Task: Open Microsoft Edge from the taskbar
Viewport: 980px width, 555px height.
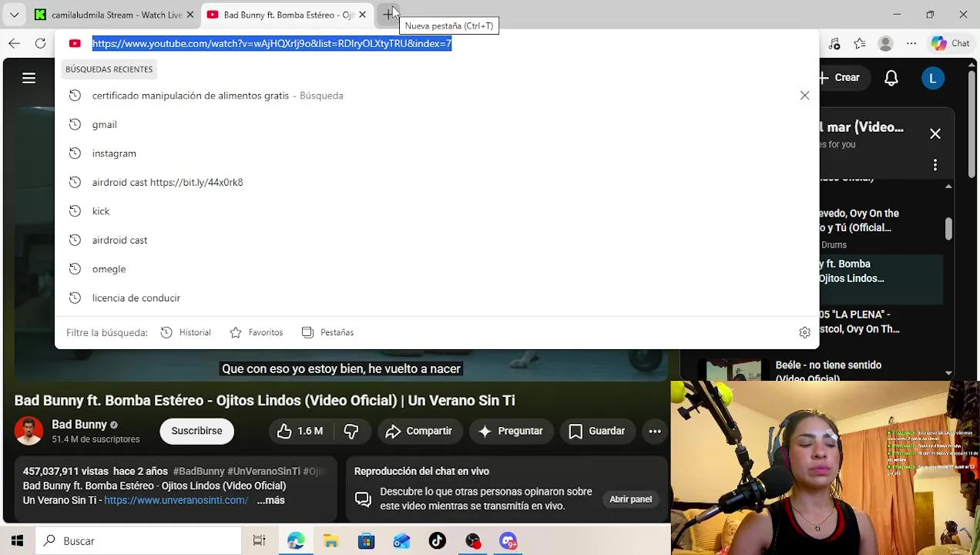Action: [296, 541]
